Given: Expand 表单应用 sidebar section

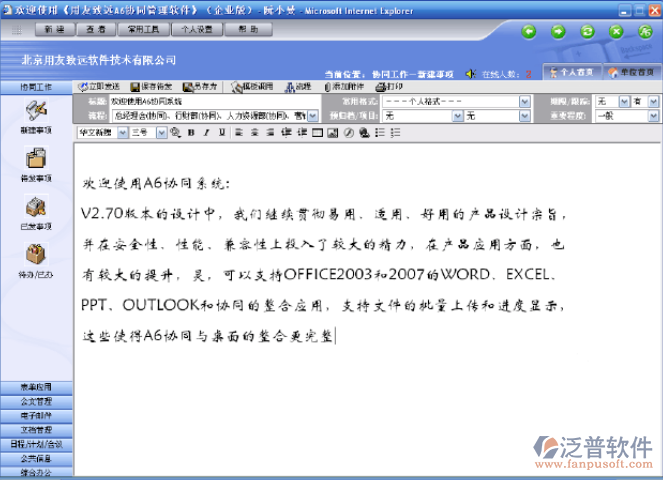Looking at the screenshot, I should coord(36,387).
